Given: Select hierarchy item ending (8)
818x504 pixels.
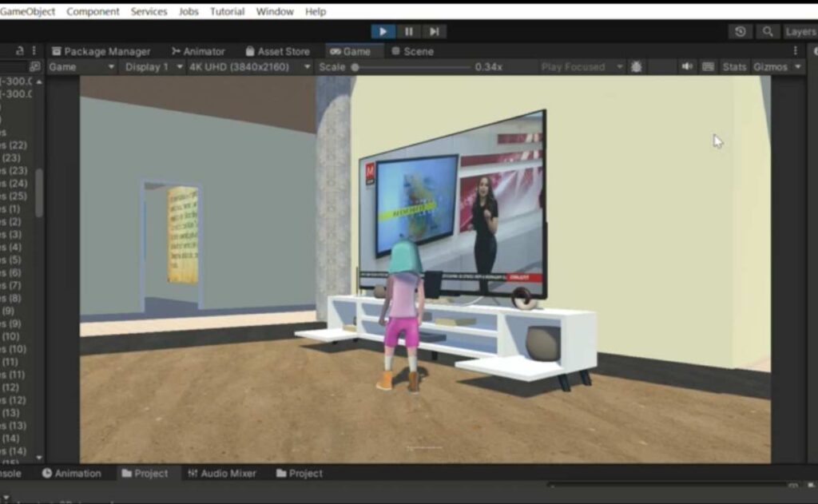Looking at the screenshot, I should (11, 298).
